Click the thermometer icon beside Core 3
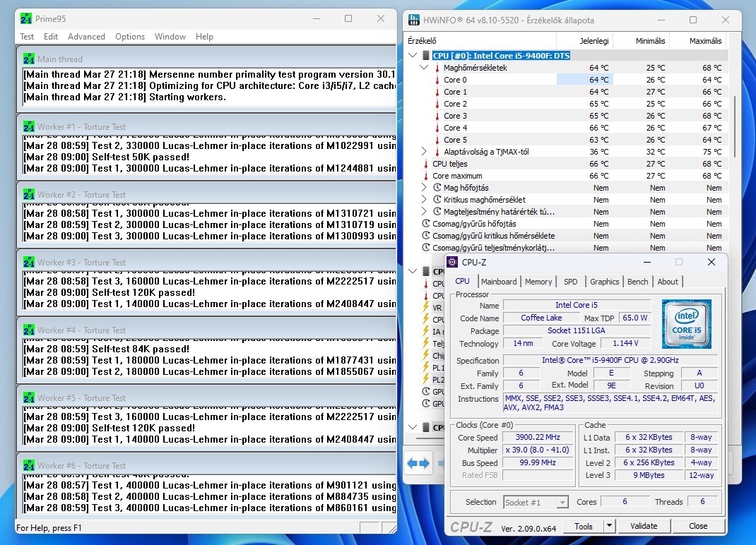 point(437,116)
